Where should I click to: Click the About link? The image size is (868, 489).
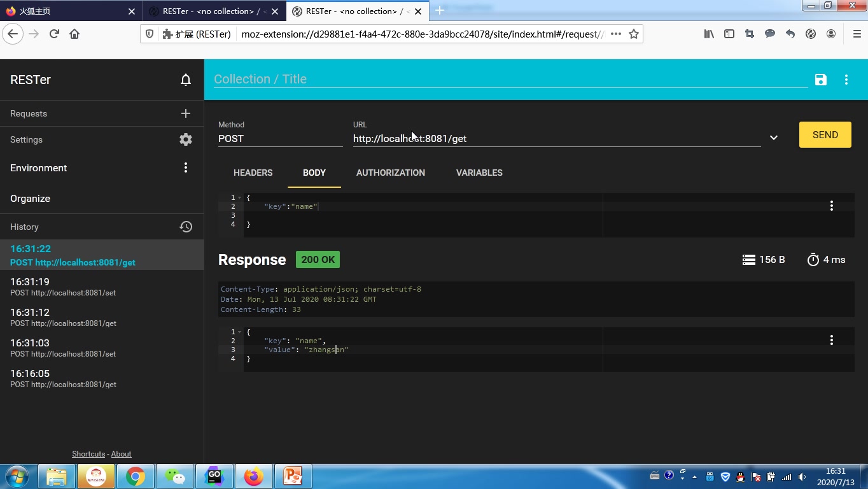121,454
